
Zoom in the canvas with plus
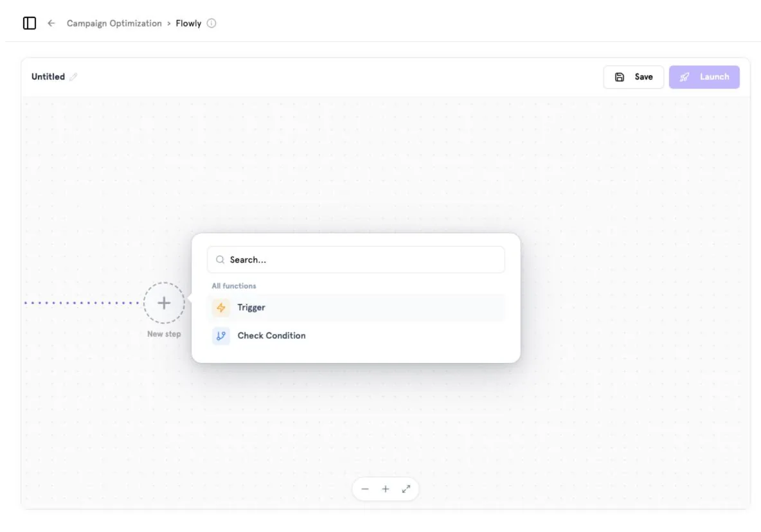point(386,489)
